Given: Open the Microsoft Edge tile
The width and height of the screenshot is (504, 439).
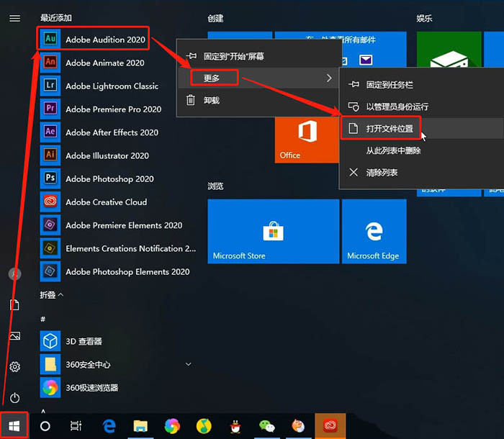Looking at the screenshot, I should click(x=374, y=232).
